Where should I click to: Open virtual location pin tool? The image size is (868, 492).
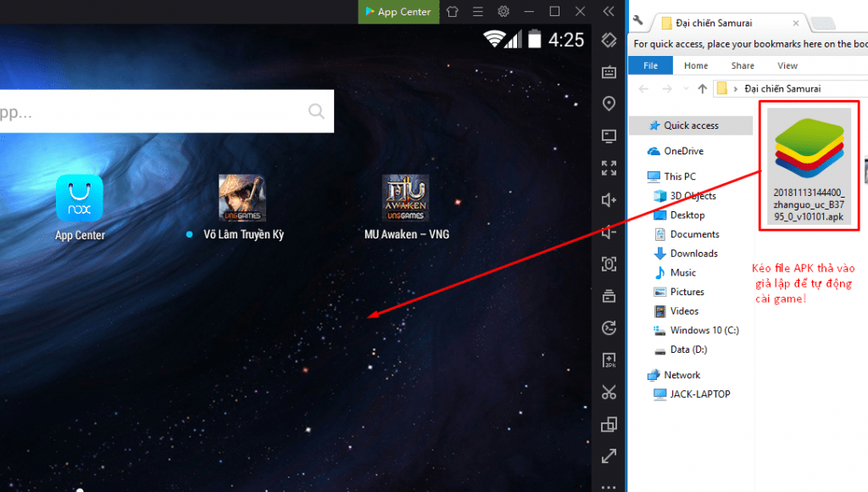(609, 103)
